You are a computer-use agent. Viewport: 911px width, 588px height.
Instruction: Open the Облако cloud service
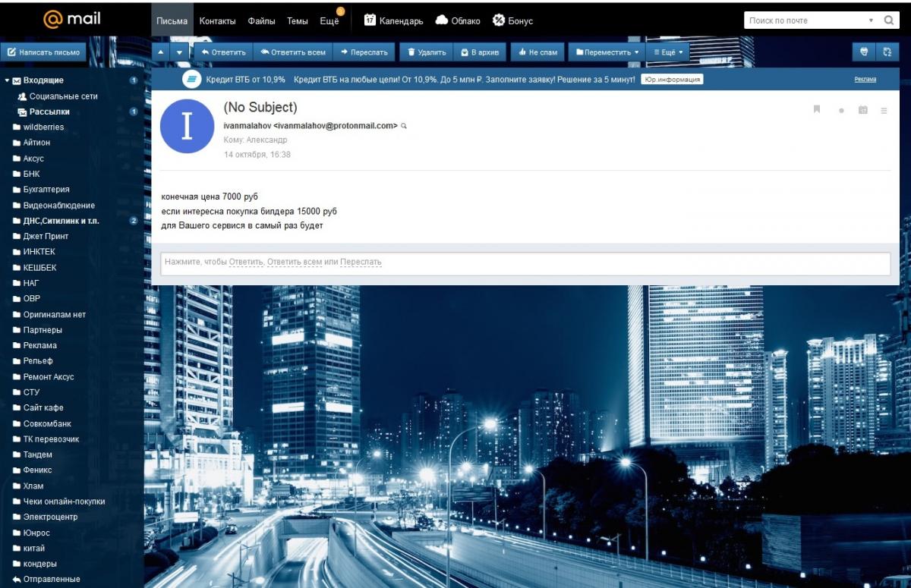tap(458, 21)
